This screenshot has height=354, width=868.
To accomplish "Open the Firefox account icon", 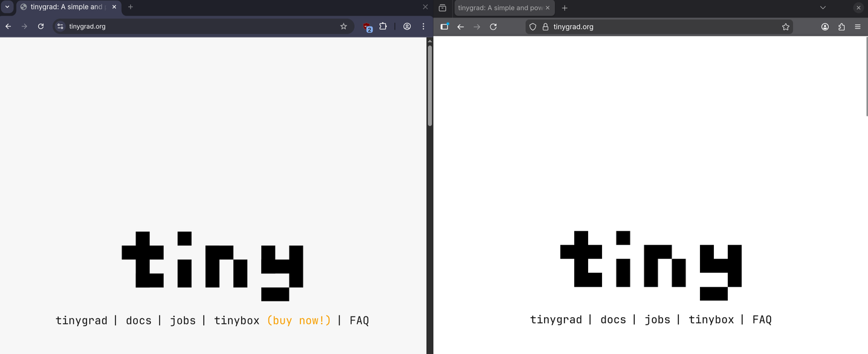I will (x=824, y=27).
